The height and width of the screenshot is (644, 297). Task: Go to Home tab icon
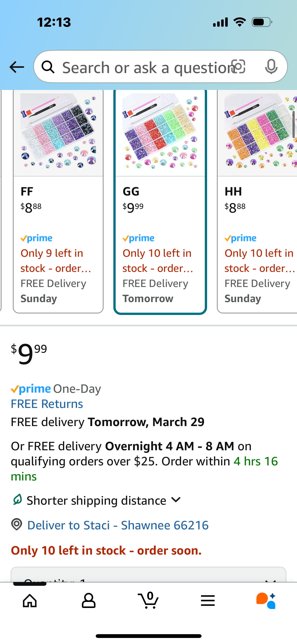[x=30, y=601]
